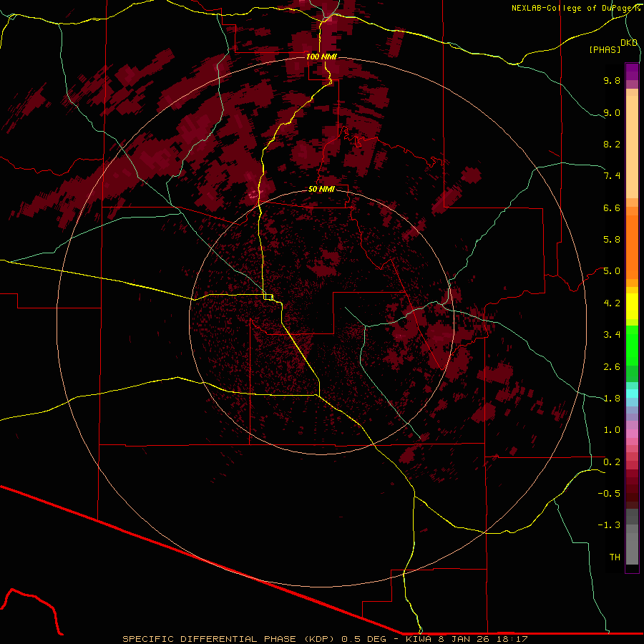Click the 6.6 scale value

[612, 208]
